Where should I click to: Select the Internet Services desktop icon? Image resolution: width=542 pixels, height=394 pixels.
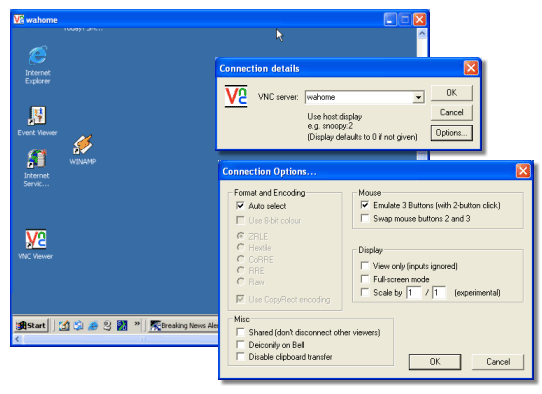tap(37, 168)
